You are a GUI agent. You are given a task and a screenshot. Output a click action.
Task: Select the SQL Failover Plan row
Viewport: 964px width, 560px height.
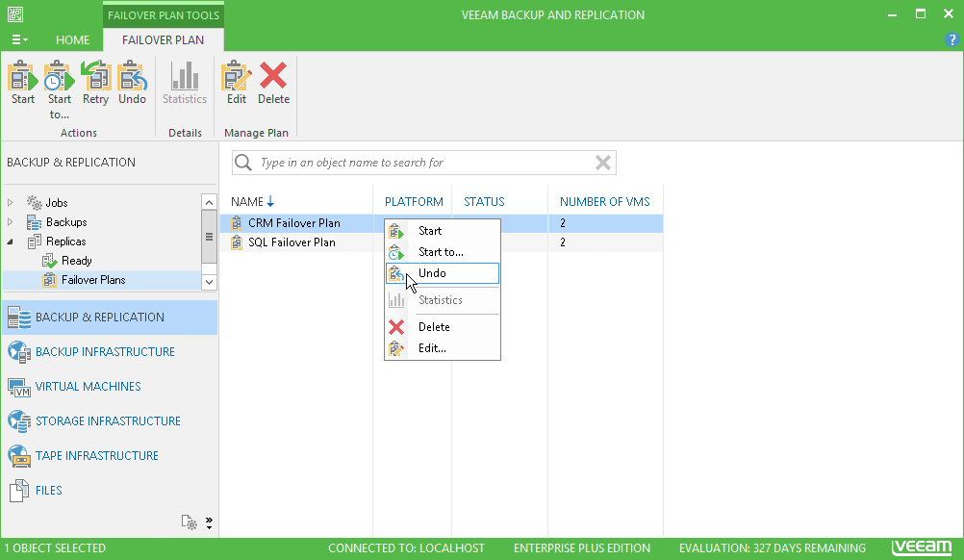(442, 242)
